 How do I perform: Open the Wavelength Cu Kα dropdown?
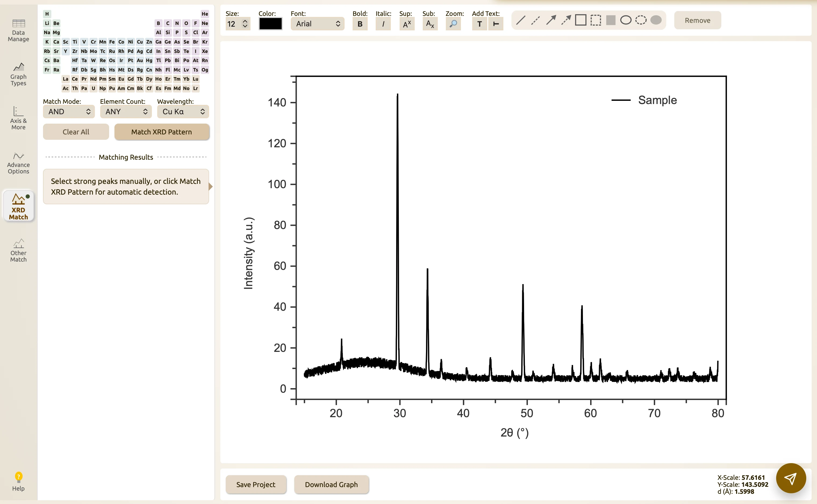click(183, 112)
